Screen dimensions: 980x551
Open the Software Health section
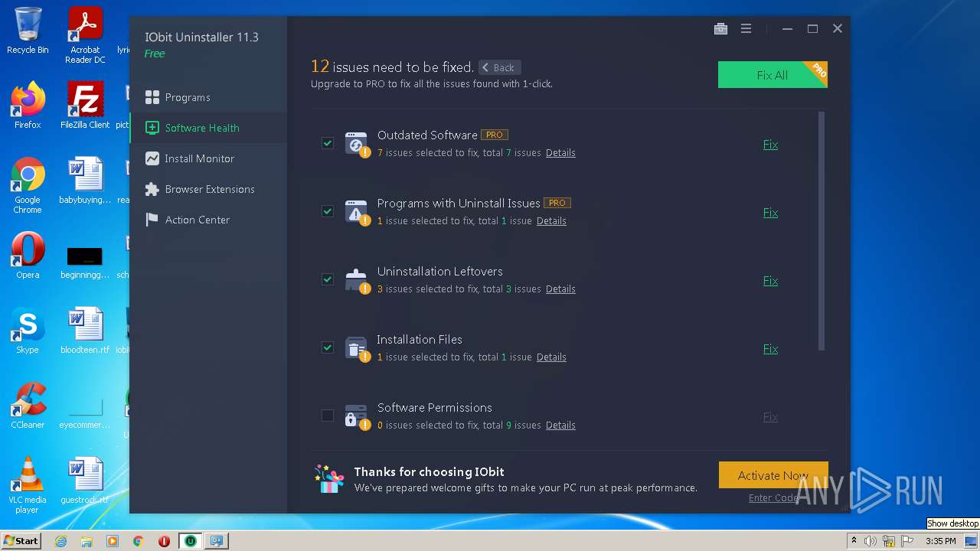tap(208, 128)
